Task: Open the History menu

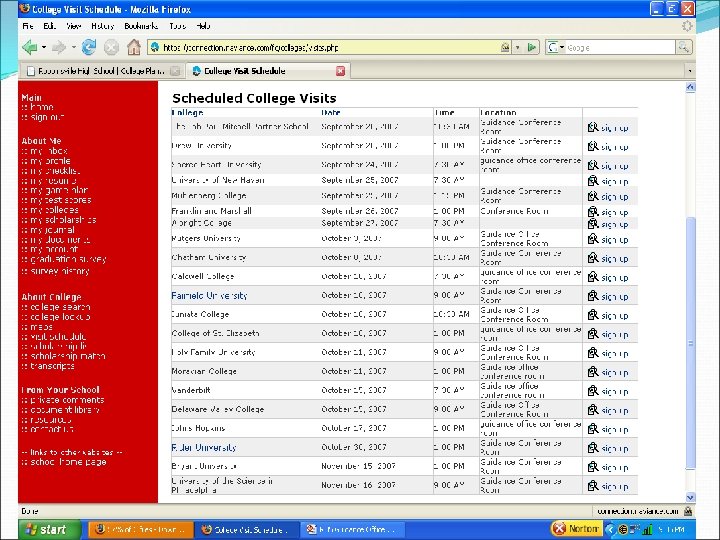Action: [x=102, y=26]
